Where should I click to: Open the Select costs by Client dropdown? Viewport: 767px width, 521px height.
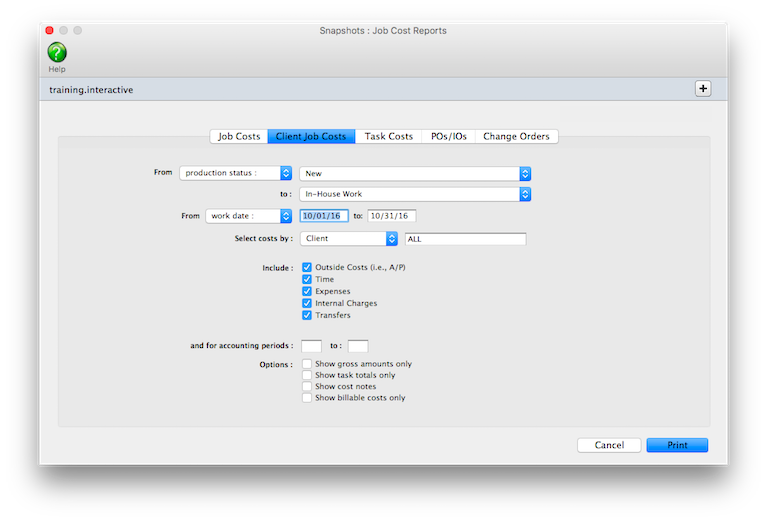[349, 239]
